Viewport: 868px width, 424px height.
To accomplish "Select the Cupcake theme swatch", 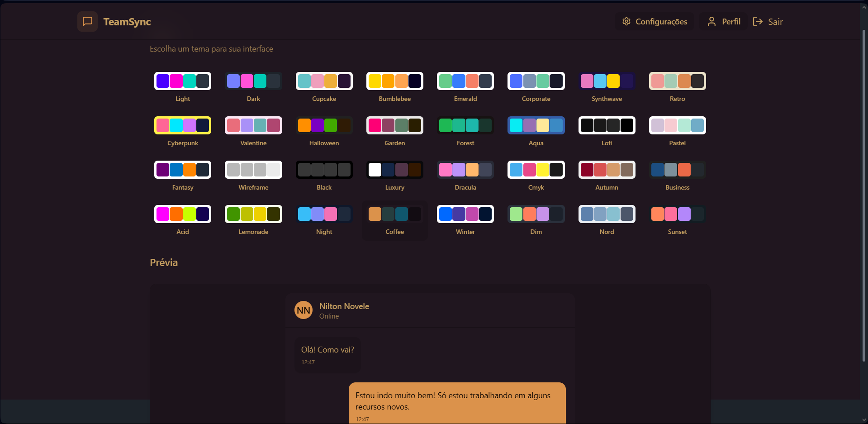I will [324, 81].
